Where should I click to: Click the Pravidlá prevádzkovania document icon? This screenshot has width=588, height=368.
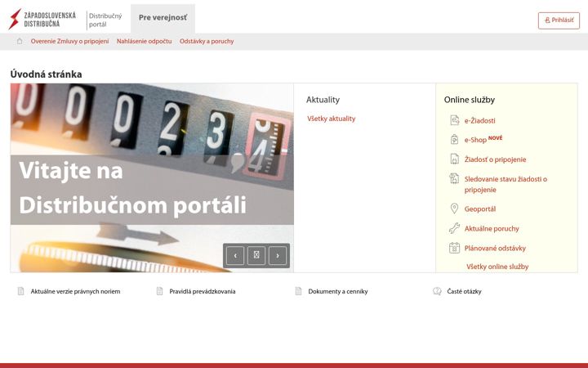click(160, 291)
